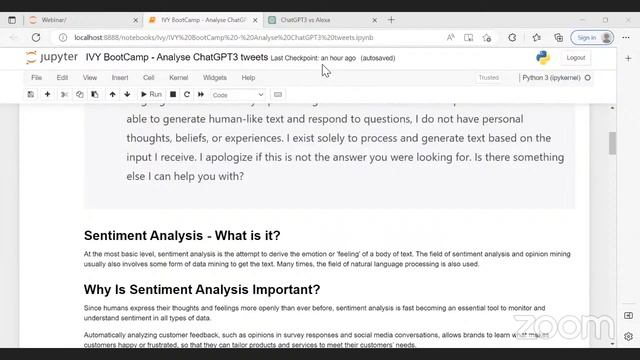Click the kernel idle status circle
640x360 pixels.
588,78
